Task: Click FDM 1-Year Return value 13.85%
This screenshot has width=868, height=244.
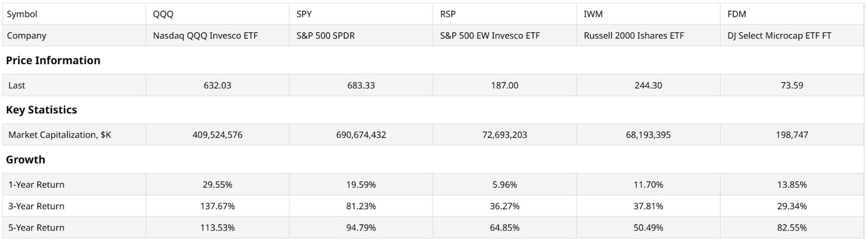Action: pos(792,185)
